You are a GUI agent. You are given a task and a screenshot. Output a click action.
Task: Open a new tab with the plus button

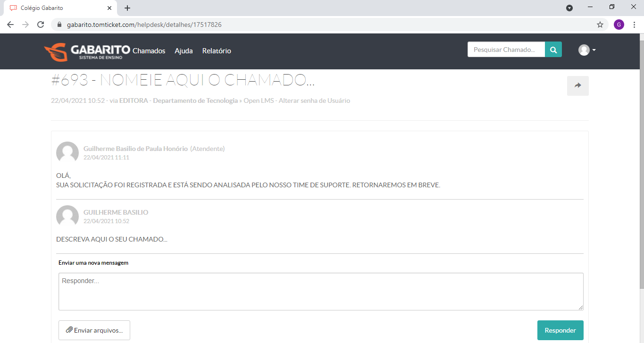pos(127,8)
